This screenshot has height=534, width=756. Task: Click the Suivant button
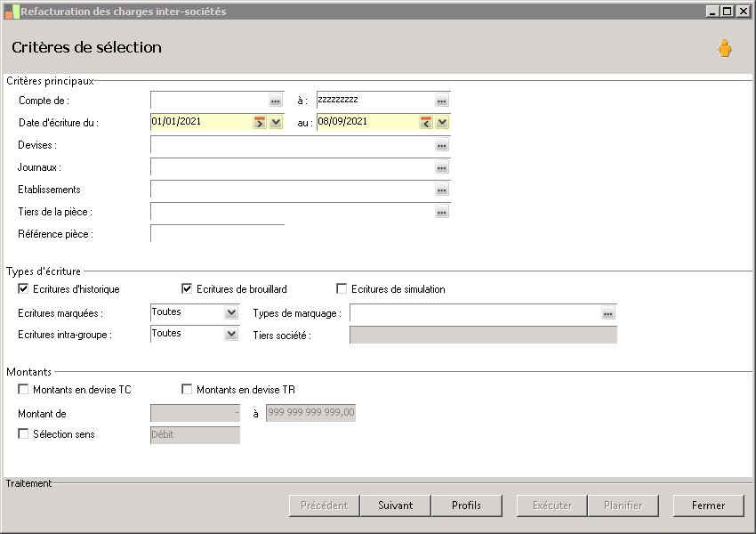coord(395,506)
